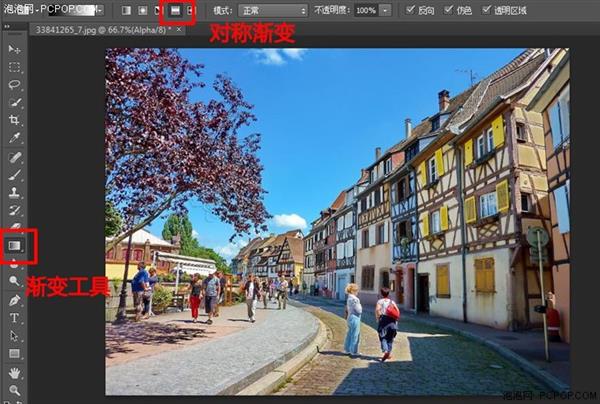Expand the 不透明度 opacity slider arrow
The width and height of the screenshot is (600, 404).
pyautogui.click(x=386, y=10)
